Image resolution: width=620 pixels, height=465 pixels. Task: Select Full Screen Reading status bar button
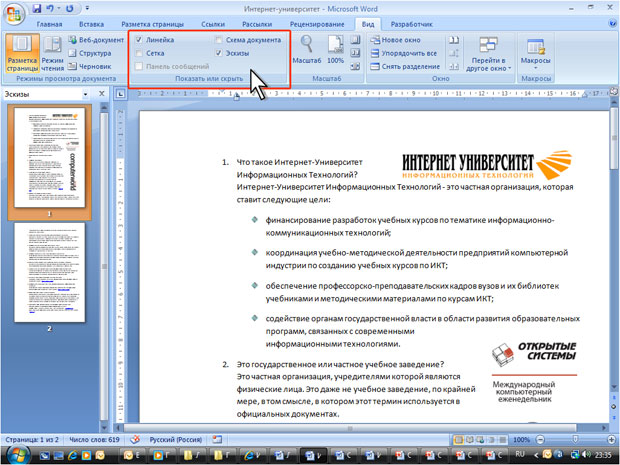click(469, 440)
